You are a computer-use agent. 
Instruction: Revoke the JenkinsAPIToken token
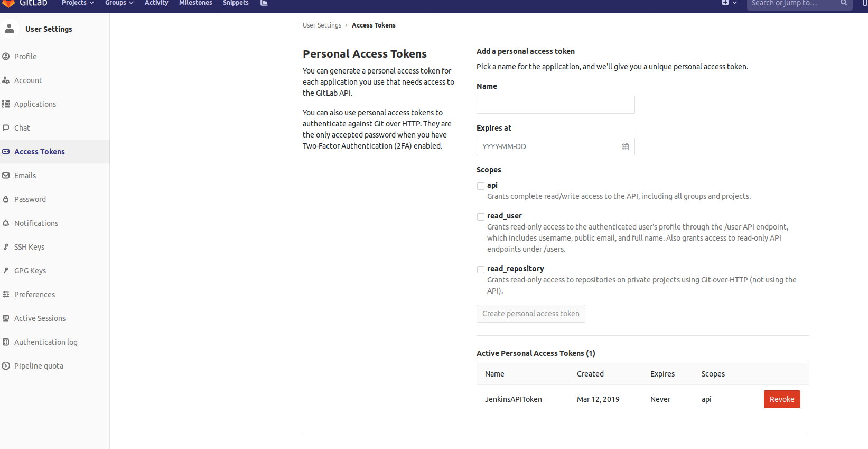coord(782,399)
